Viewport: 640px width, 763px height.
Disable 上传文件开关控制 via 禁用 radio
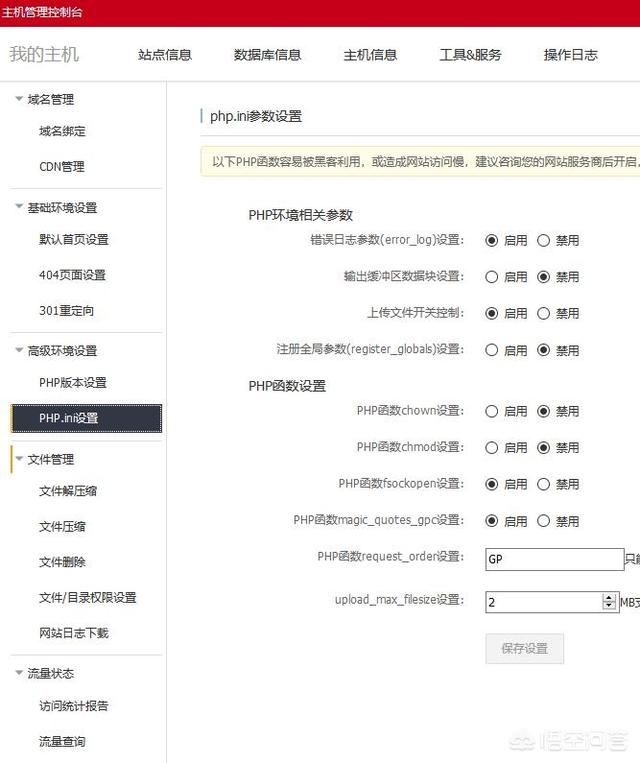tap(544, 313)
